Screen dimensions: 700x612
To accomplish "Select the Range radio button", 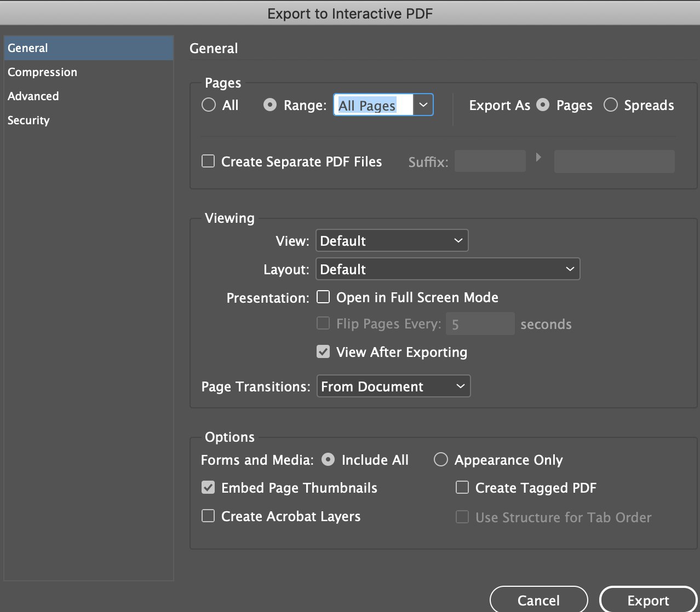I will click(270, 105).
